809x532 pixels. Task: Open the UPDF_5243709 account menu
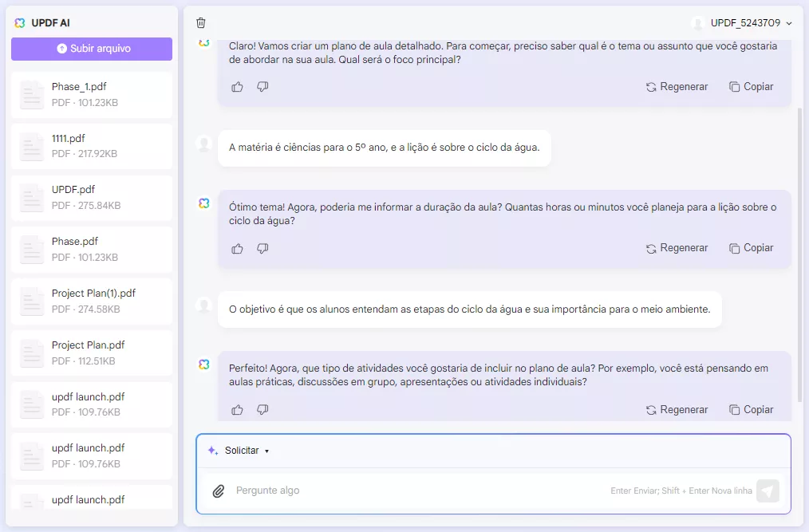pyautogui.click(x=744, y=23)
